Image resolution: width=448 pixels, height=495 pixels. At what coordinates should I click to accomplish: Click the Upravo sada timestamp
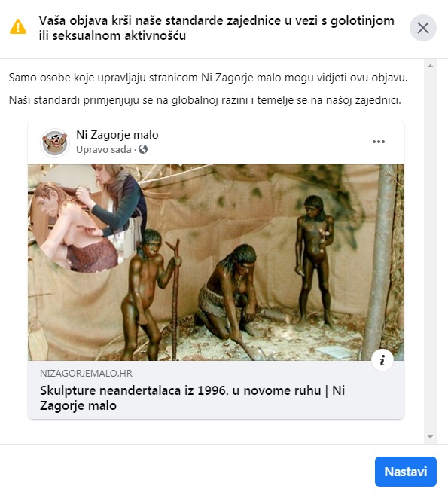click(x=103, y=150)
